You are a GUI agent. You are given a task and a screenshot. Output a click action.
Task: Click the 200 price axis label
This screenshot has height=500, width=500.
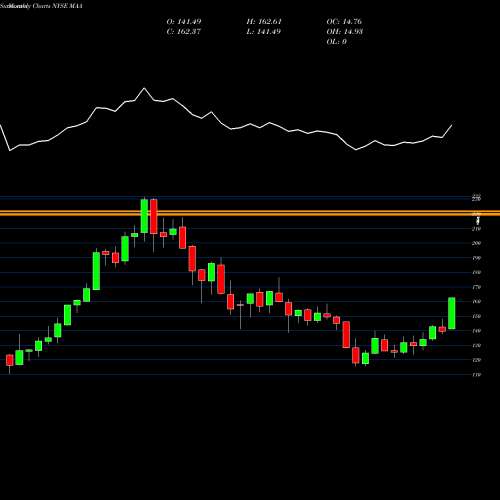476,243
